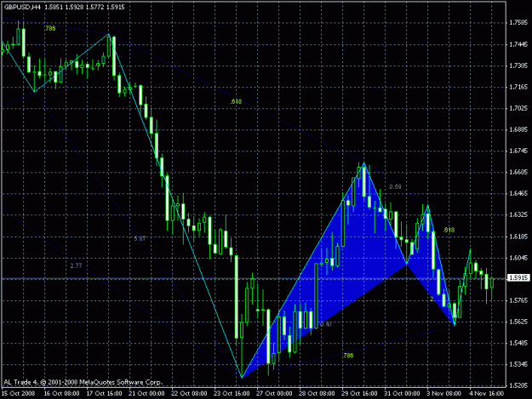Image resolution: width=532 pixels, height=399 pixels.
Task: Pick the 1.7025 price axis value
Action: pos(518,109)
